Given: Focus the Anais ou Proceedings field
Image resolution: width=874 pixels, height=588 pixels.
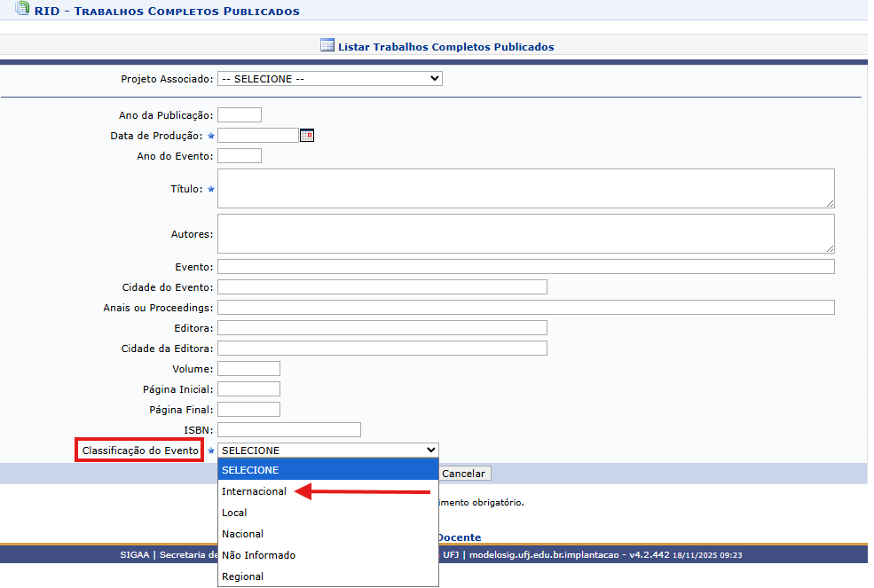Looking at the screenshot, I should pyautogui.click(x=525, y=307).
